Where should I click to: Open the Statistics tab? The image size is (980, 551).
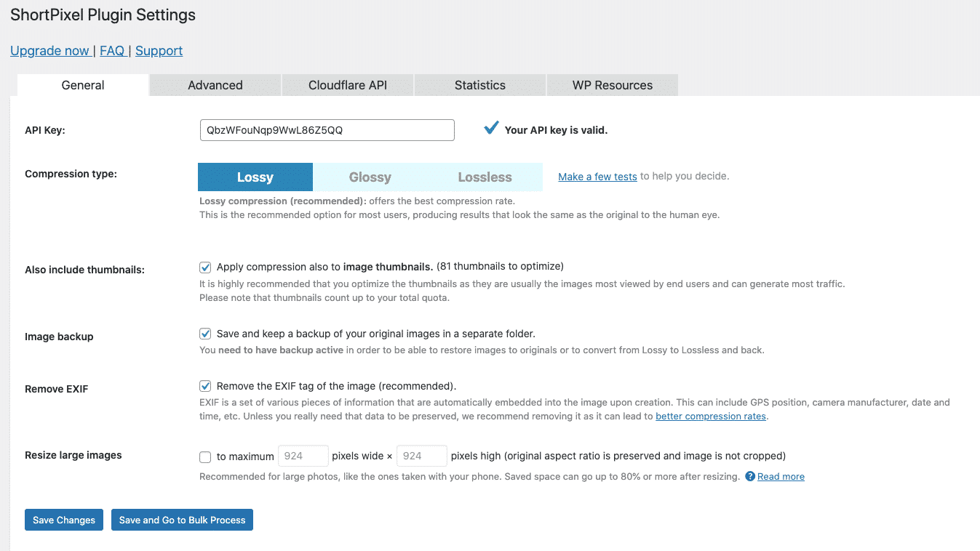coord(480,85)
